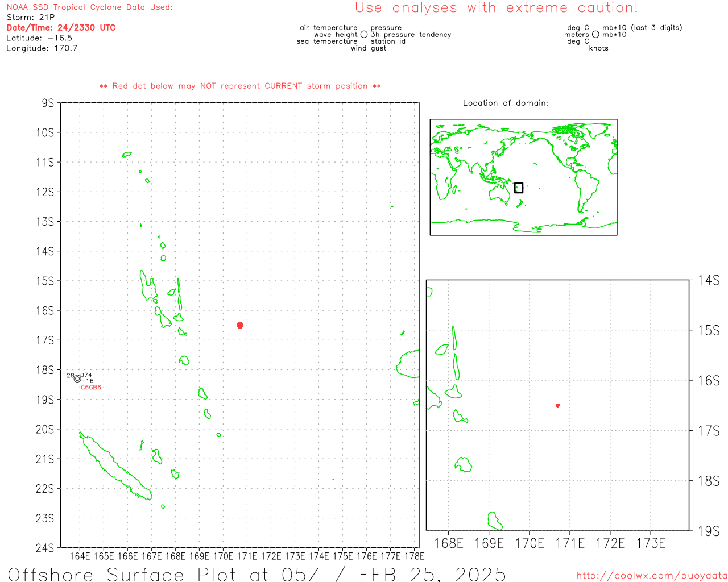Image resolution: width=728 pixels, height=582 pixels.
Task: Click the 'wind gust' legend label
Action: (369, 48)
